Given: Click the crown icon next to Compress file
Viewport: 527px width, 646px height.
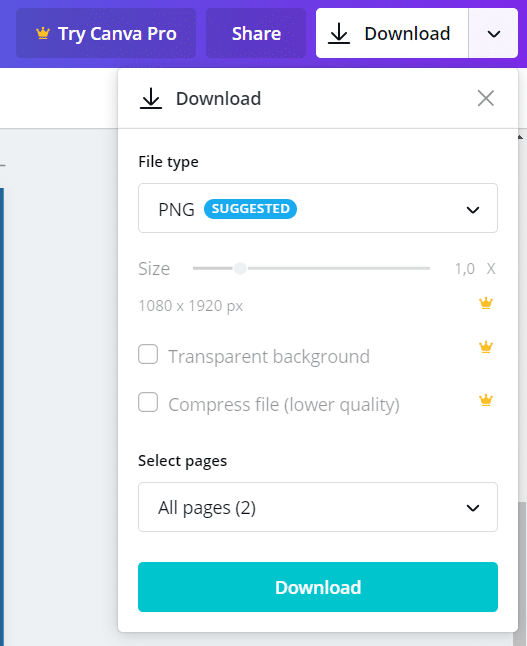Looking at the screenshot, I should point(486,400).
